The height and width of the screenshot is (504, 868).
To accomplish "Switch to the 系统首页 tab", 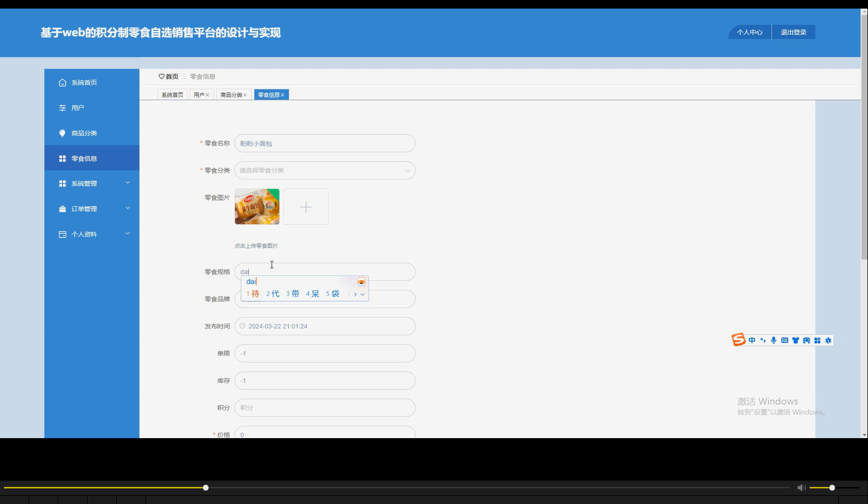I will [x=172, y=94].
